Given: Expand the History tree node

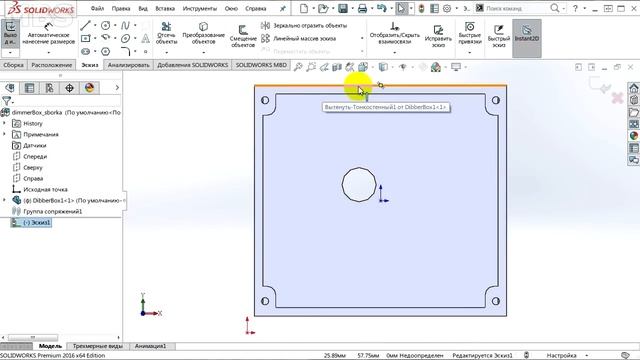Looking at the screenshot, I should [4, 123].
